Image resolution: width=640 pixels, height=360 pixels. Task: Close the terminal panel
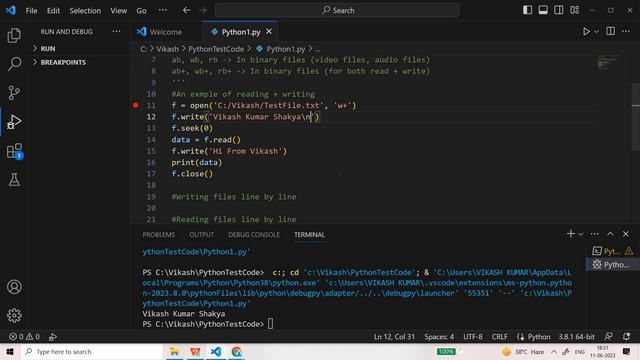tap(626, 234)
